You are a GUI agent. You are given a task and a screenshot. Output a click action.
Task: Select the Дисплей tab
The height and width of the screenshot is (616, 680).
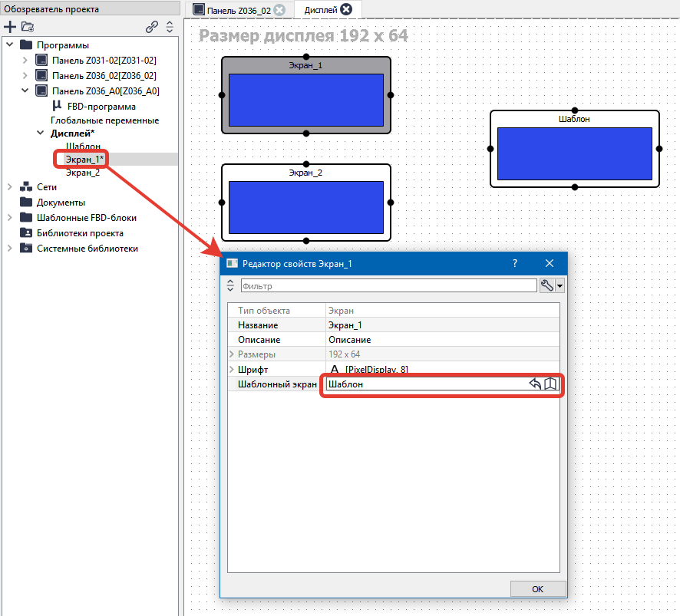[x=319, y=10]
